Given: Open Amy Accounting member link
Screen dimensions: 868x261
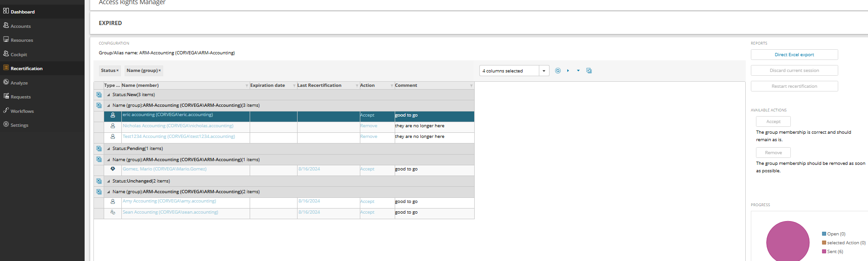Looking at the screenshot, I should click(169, 201).
